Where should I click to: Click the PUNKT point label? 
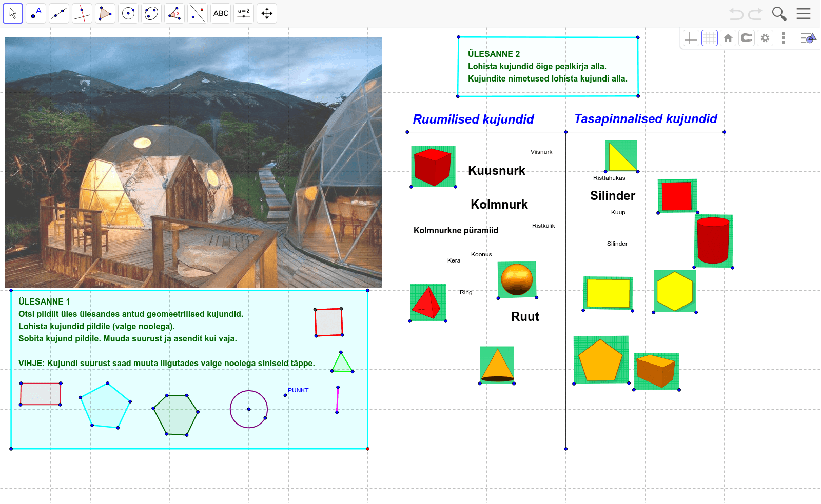click(x=298, y=390)
